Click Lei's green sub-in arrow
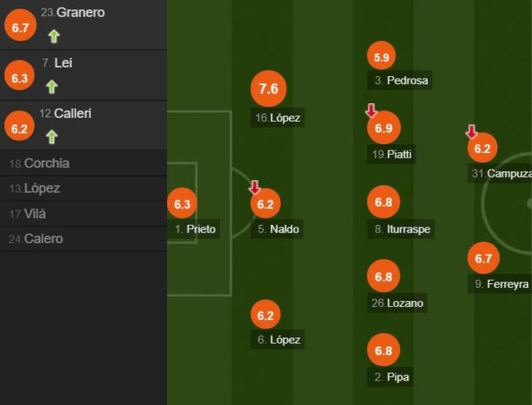Viewport: 532px width, 405px height. click(52, 87)
